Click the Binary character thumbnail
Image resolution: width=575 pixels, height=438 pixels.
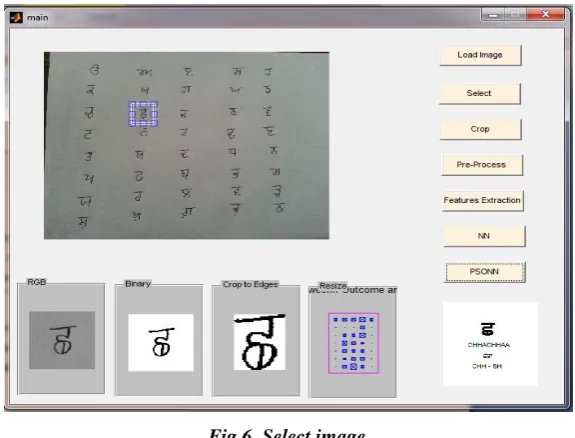pyautogui.click(x=161, y=343)
